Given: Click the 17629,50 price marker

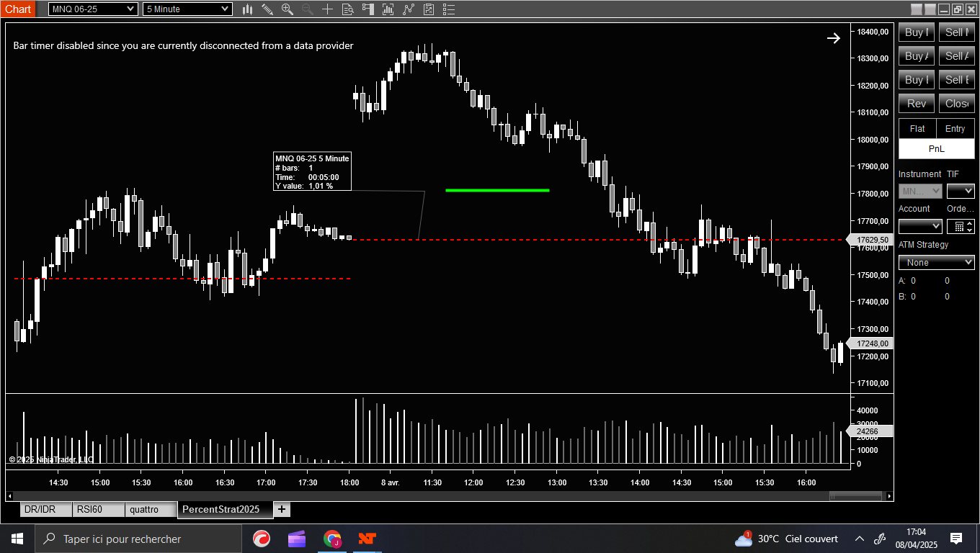Looking at the screenshot, I should (871, 240).
